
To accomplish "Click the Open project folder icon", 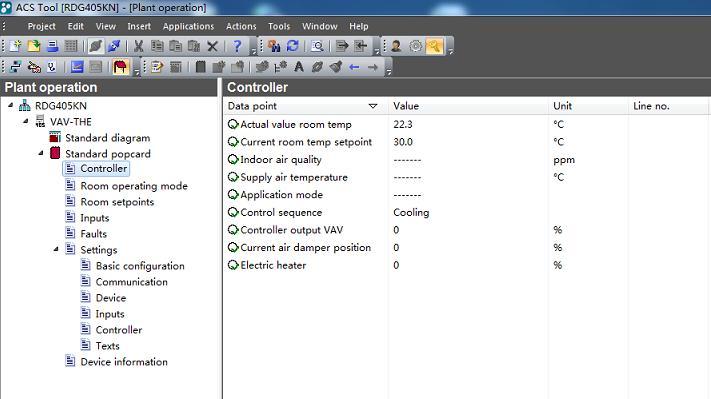I will [x=34, y=46].
